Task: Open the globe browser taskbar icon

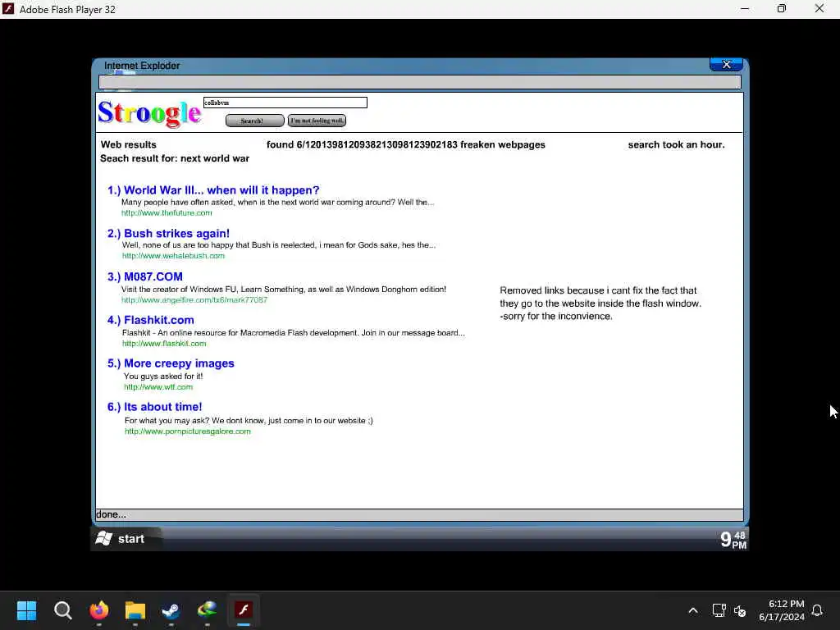Action: (x=208, y=610)
